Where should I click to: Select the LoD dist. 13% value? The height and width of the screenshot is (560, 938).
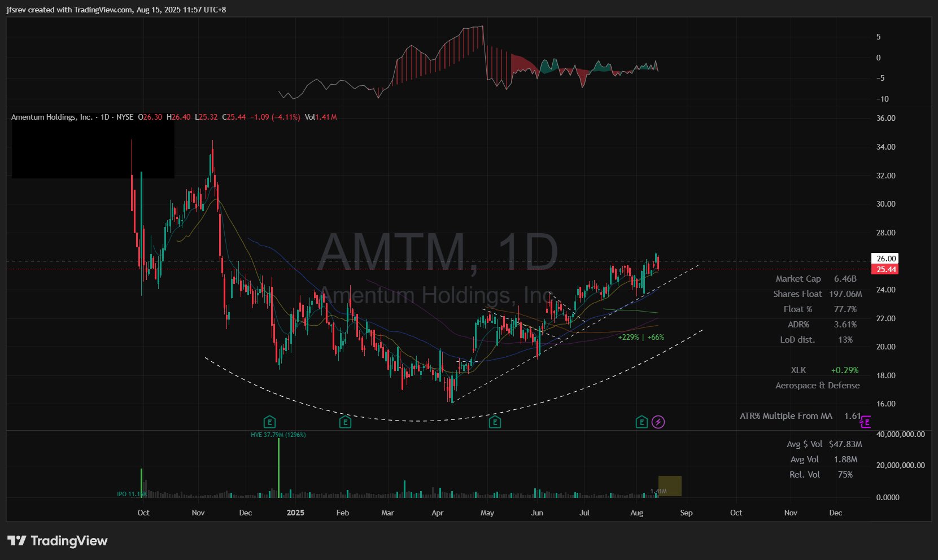pos(845,340)
